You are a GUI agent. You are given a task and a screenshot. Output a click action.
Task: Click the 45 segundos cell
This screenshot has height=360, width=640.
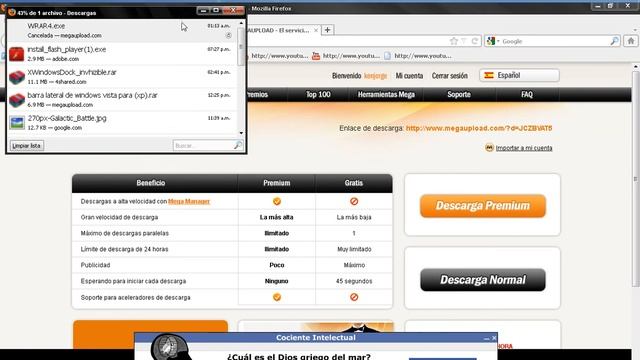pyautogui.click(x=354, y=281)
